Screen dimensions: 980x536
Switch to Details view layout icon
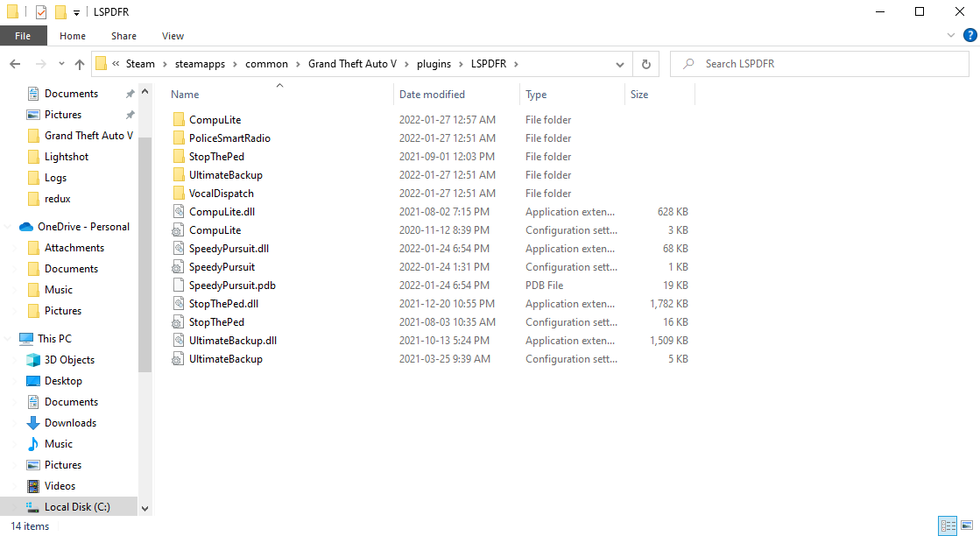[x=948, y=525]
